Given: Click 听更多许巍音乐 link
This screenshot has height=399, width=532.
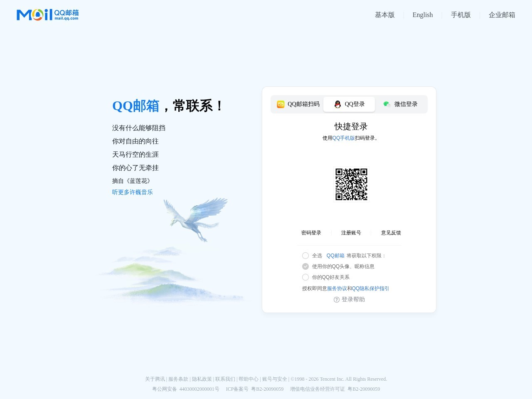Looking at the screenshot, I should 132,192.
